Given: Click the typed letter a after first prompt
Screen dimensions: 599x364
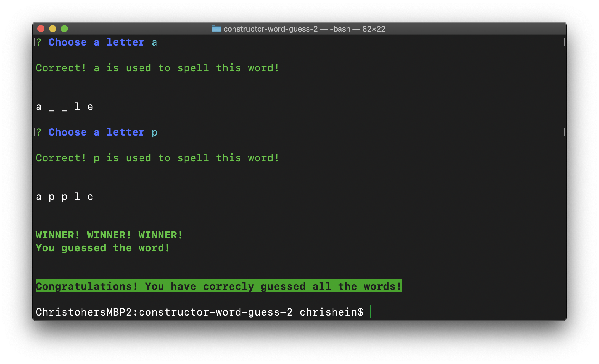Looking at the screenshot, I should (x=154, y=43).
